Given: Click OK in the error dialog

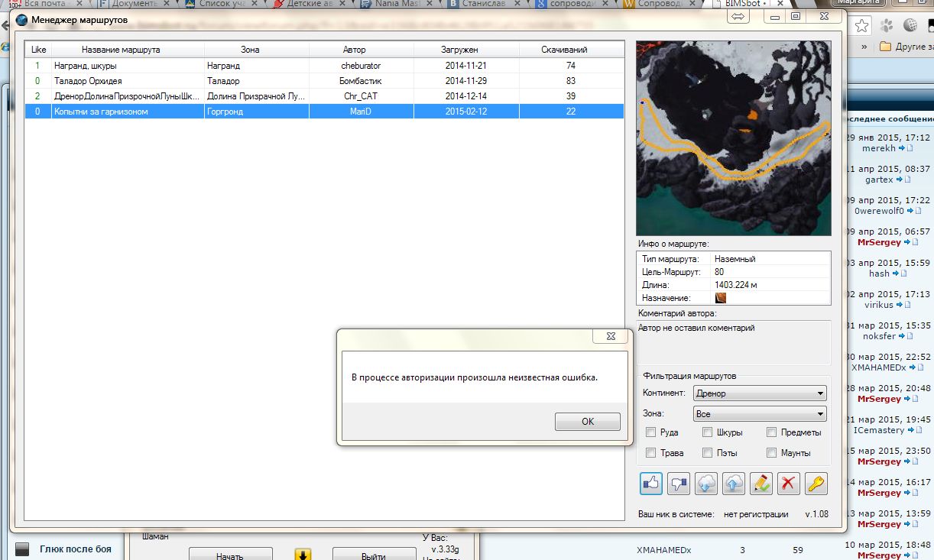Looking at the screenshot, I should [587, 422].
